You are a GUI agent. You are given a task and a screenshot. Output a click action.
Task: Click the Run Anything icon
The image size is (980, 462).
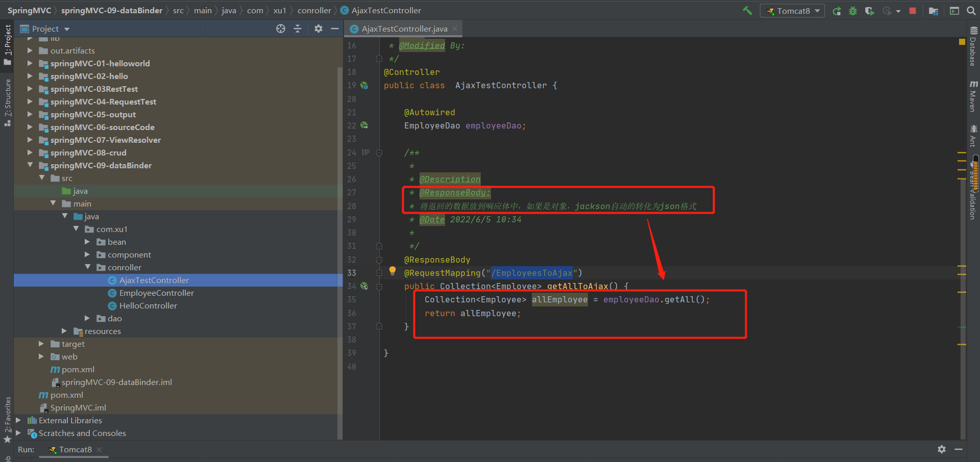tap(954, 11)
